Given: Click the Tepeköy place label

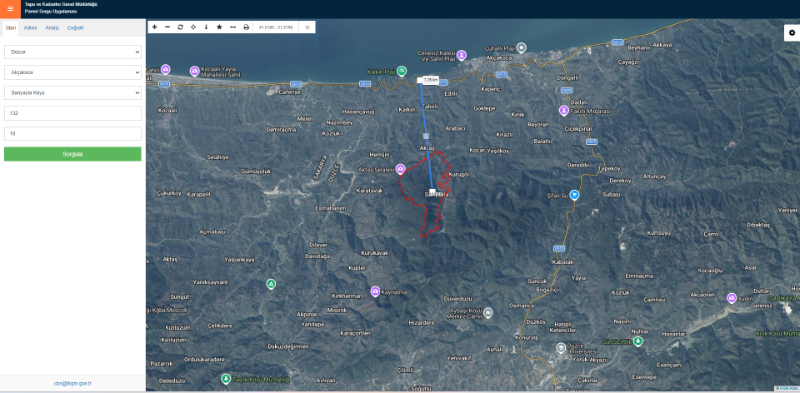Looking at the screenshot, I should (x=608, y=168).
